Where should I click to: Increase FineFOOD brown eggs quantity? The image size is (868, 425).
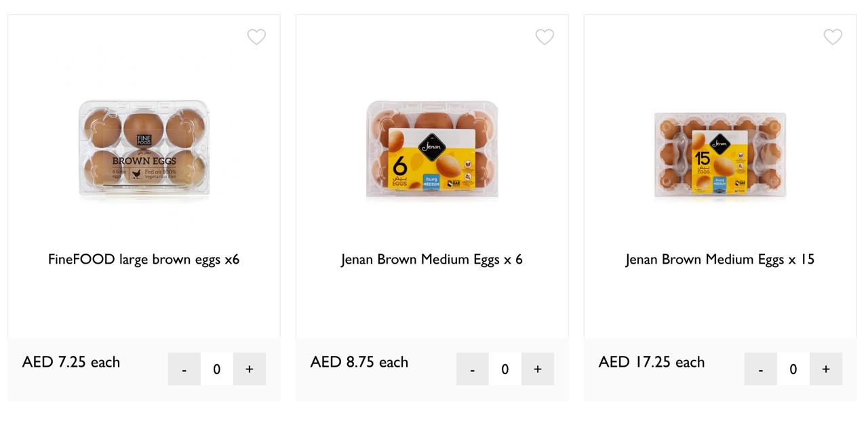(x=250, y=369)
